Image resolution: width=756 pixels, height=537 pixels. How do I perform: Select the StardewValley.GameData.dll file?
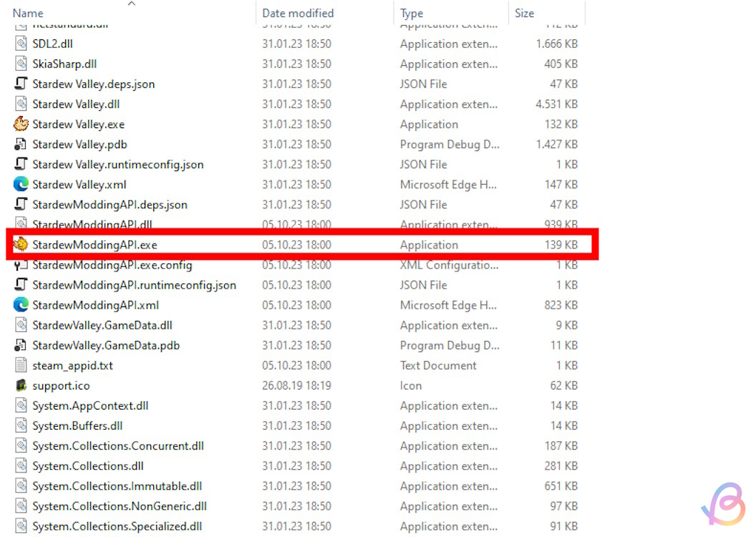[102, 325]
